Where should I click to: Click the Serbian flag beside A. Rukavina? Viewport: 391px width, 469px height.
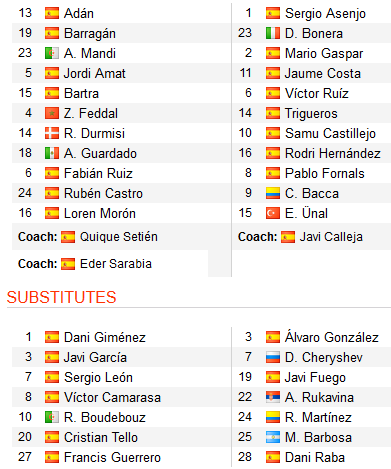click(x=273, y=397)
